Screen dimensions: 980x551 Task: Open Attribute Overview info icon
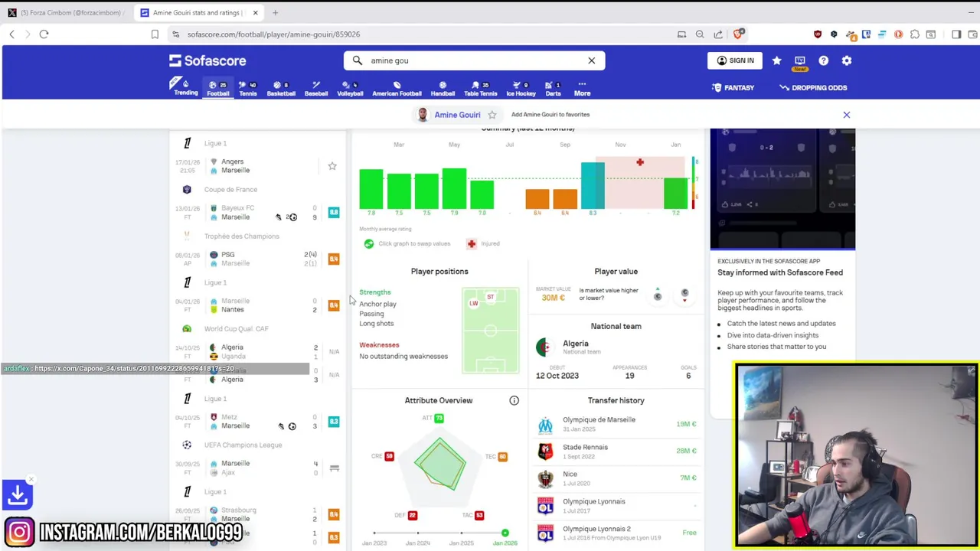(x=514, y=400)
